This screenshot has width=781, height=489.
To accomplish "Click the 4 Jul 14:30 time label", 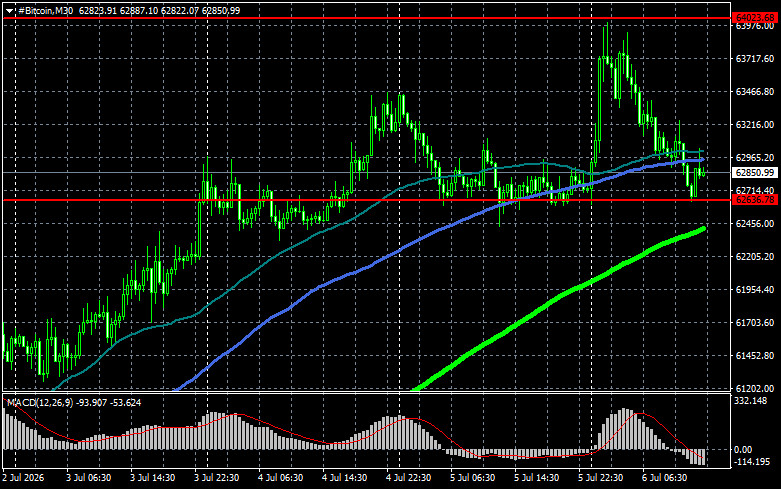I will [x=345, y=478].
